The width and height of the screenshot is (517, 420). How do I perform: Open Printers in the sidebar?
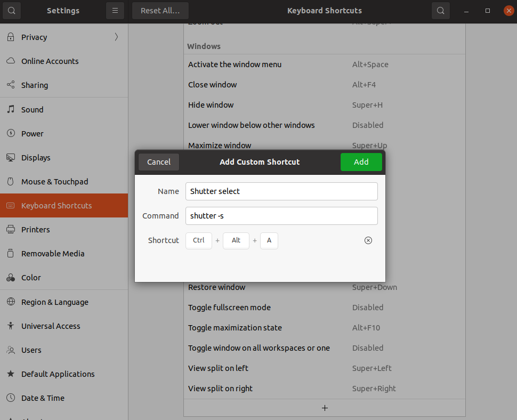64,230
